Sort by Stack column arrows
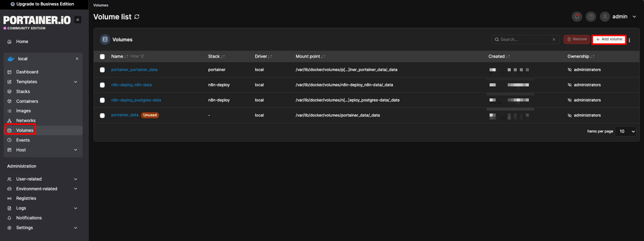Image resolution: width=644 pixels, height=241 pixels. coord(223,57)
